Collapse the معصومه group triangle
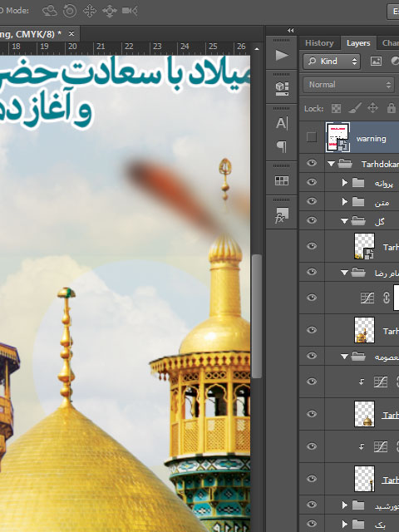Viewport: 399px width, 532px height. coord(344,357)
